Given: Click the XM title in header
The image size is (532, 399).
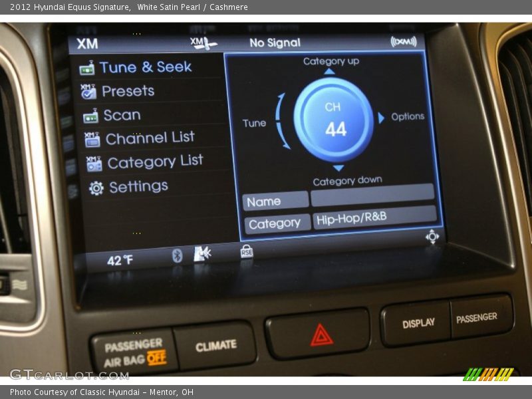Looking at the screenshot, I should pyautogui.click(x=87, y=43).
